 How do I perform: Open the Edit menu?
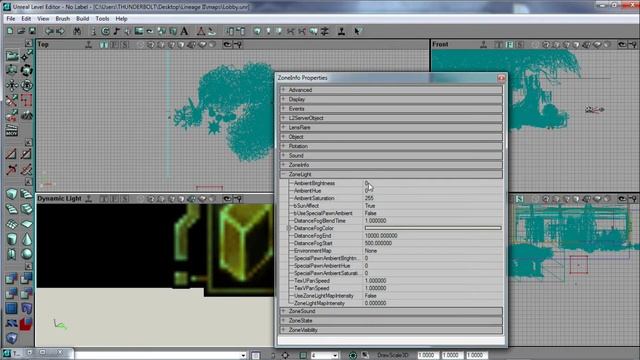26,19
